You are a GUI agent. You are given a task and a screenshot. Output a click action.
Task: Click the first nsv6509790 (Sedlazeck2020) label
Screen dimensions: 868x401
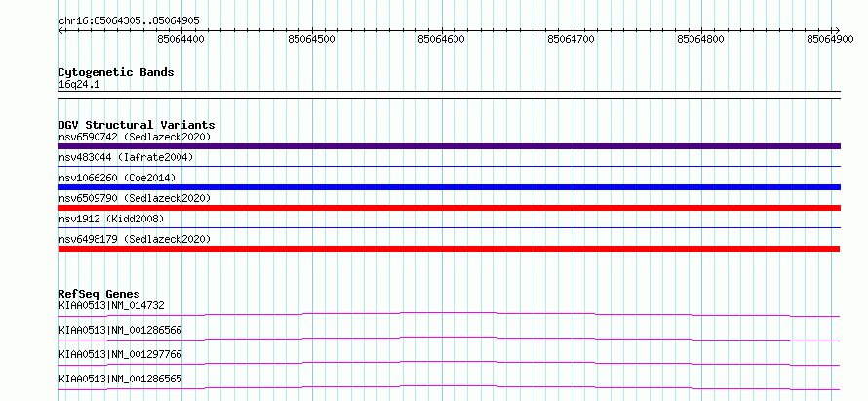[135, 198]
